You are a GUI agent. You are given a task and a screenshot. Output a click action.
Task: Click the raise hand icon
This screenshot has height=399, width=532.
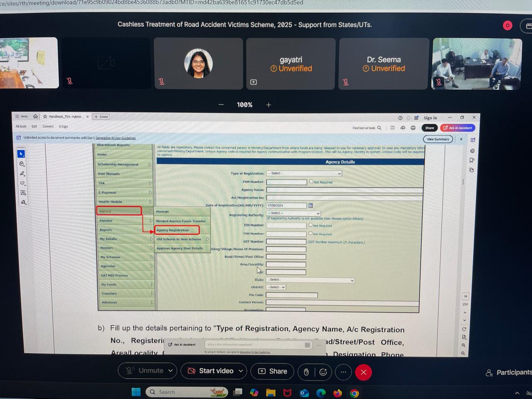(306, 372)
